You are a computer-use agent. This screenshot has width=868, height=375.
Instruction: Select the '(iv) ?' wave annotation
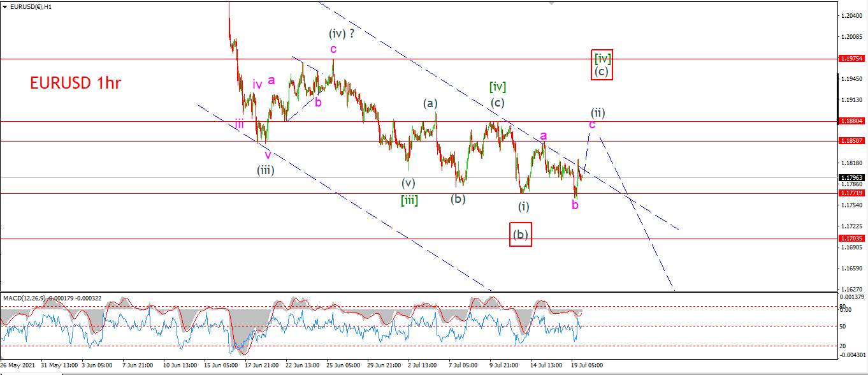click(342, 33)
